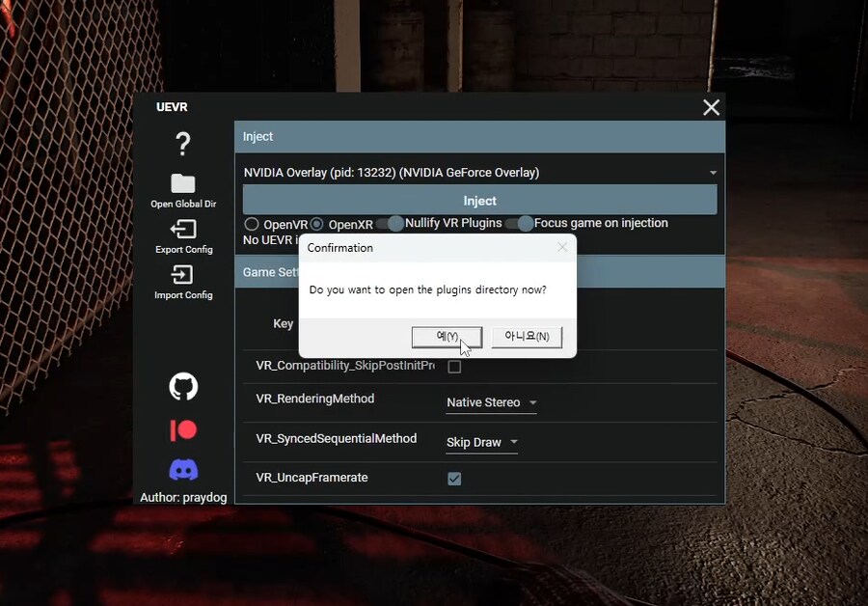Open the Patreon page via its icon
This screenshot has height=606, width=868.
click(x=182, y=429)
